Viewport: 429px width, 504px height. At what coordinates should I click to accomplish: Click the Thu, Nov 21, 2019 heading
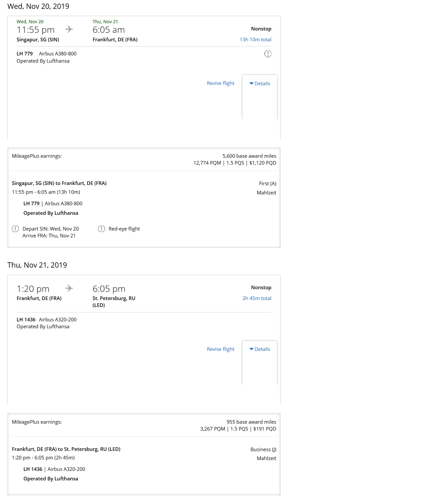[37, 265]
